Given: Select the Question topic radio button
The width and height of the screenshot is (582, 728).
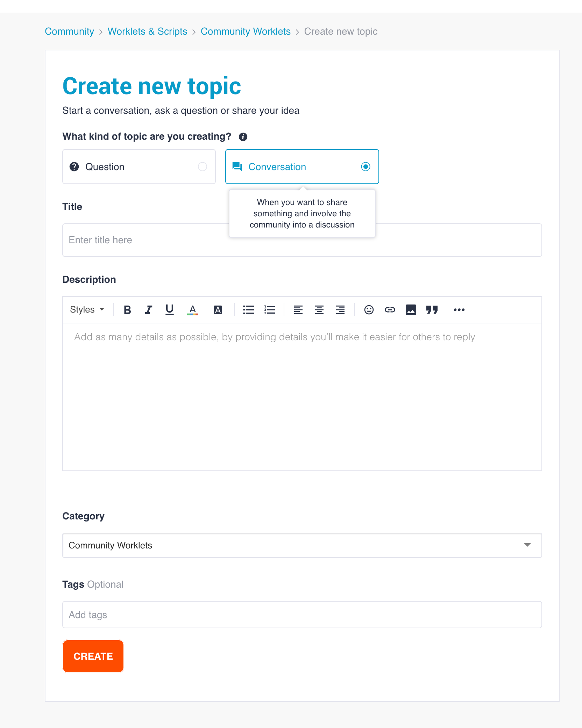Looking at the screenshot, I should point(203,167).
